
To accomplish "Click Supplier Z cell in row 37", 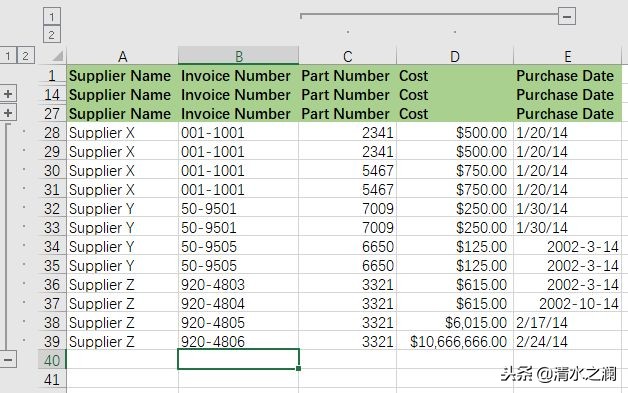I will (x=123, y=303).
